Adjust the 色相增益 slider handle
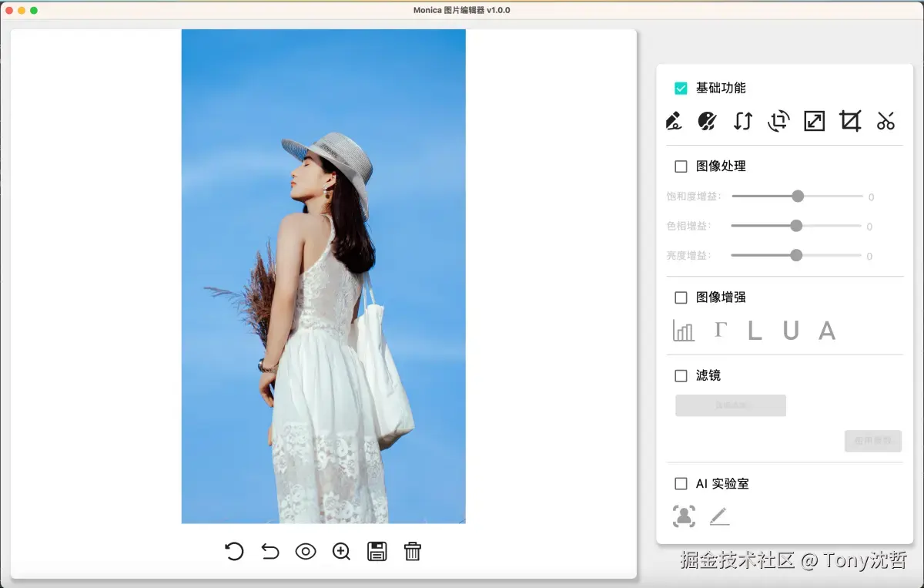 click(x=796, y=226)
